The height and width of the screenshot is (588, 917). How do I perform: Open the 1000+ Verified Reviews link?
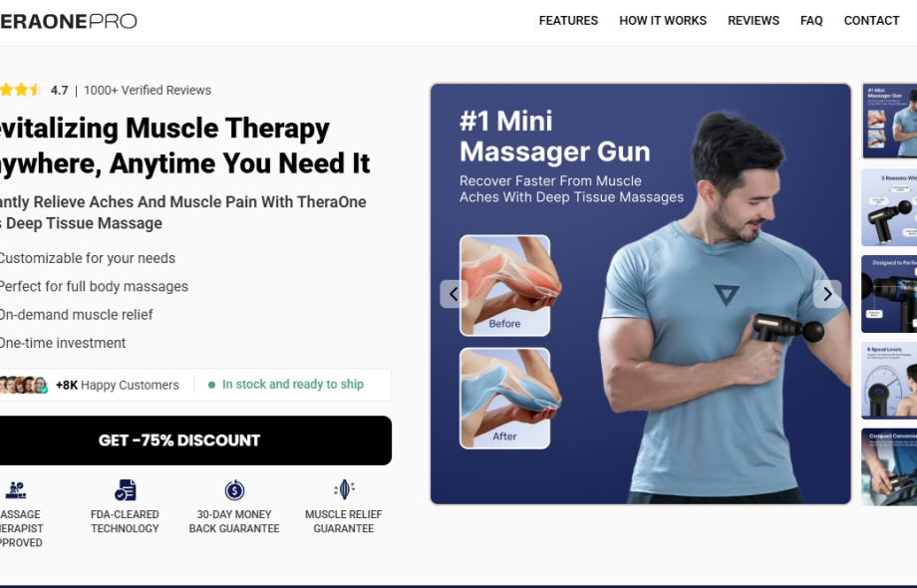[x=148, y=91]
